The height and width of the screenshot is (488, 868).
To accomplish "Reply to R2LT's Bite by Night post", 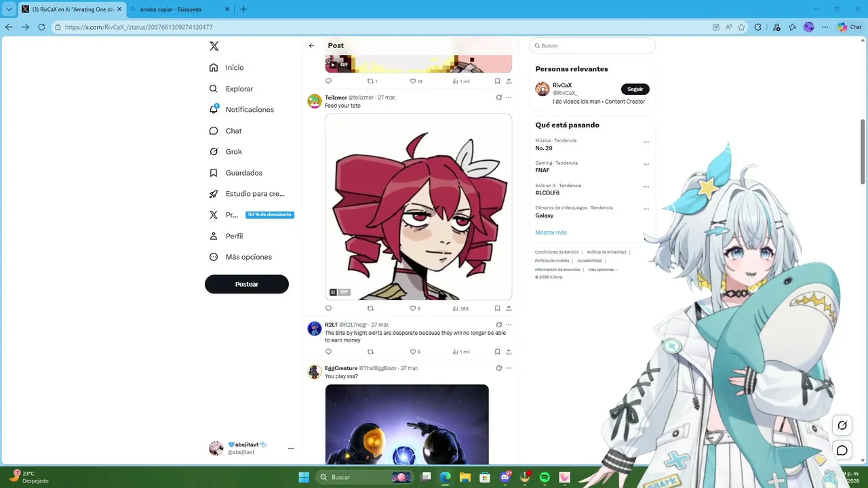I will [x=328, y=352].
